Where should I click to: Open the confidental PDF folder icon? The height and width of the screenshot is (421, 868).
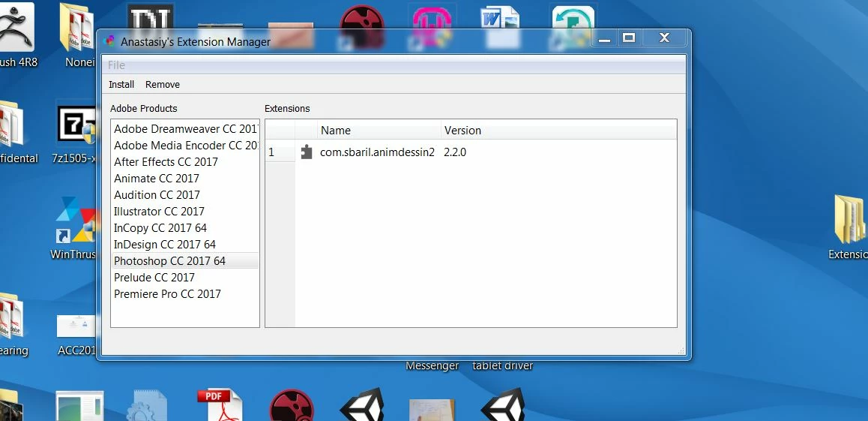12,124
